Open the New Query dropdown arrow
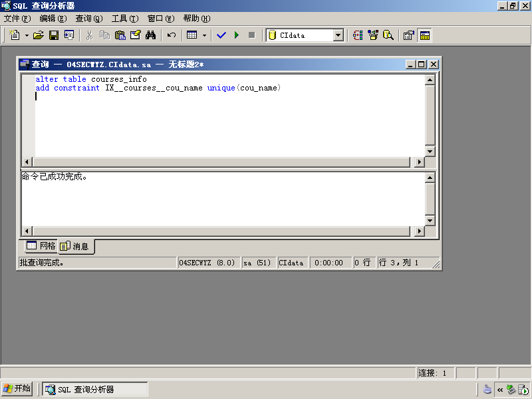This screenshot has width=532, height=399. tap(27, 35)
